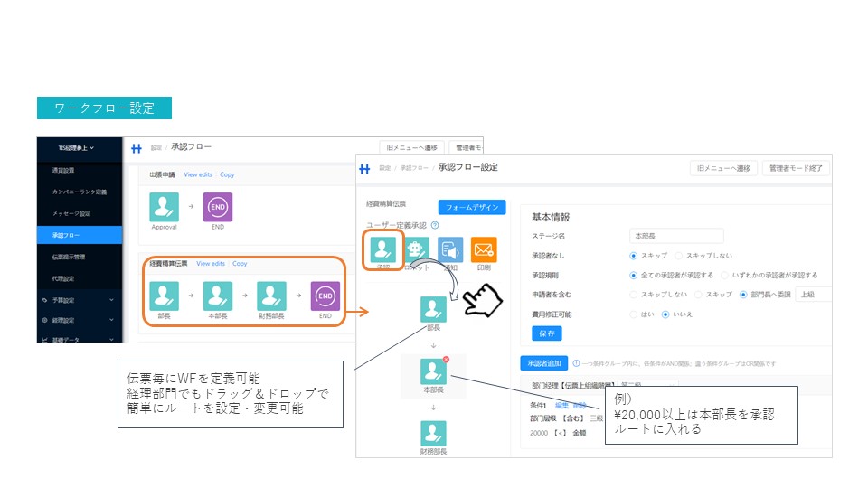Select いずれかの承認者が承認する rule
868x488 pixels.
[724, 275]
